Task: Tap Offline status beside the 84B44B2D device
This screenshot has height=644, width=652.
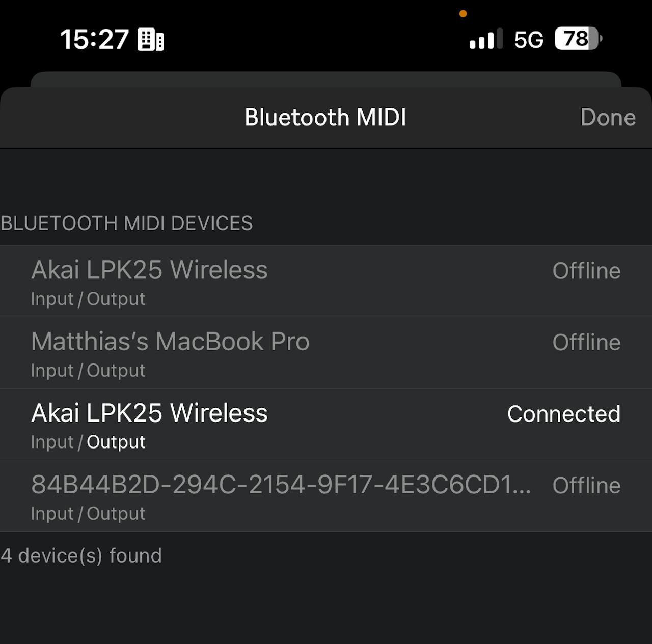Action: click(x=586, y=486)
